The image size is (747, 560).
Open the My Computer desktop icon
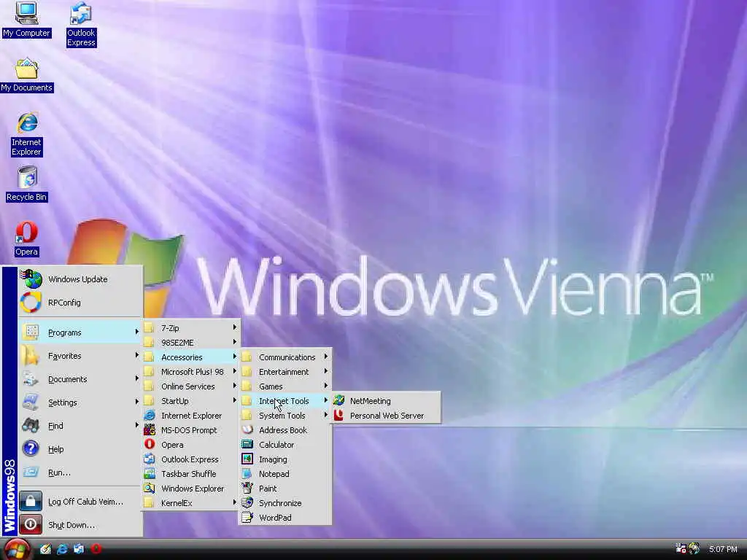26,20
